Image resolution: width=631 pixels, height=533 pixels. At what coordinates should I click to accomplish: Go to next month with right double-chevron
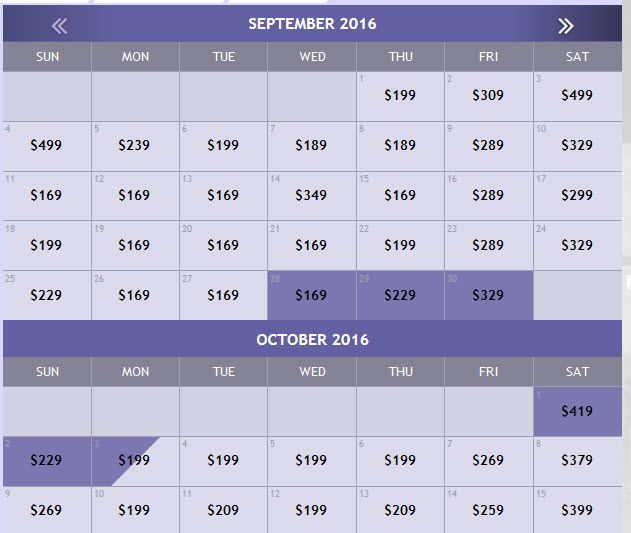click(566, 26)
